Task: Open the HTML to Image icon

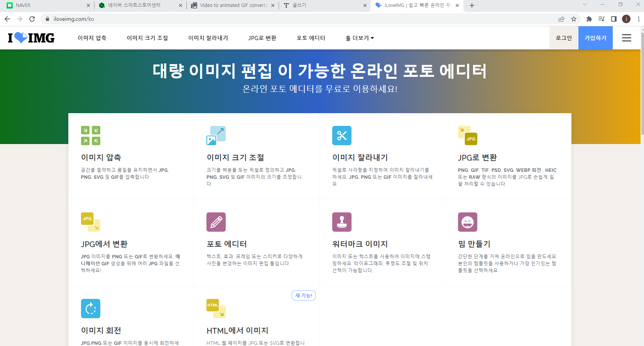Action: click(x=216, y=309)
